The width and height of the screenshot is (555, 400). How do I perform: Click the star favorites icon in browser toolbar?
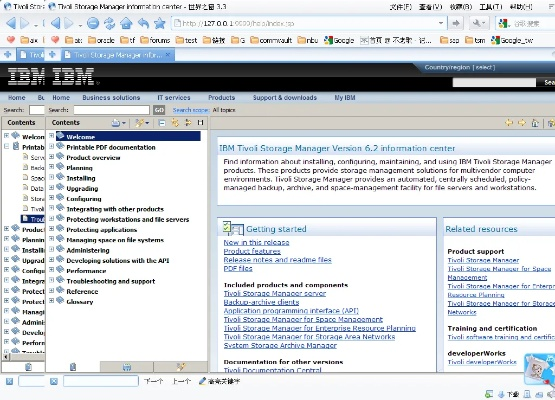click(160, 23)
